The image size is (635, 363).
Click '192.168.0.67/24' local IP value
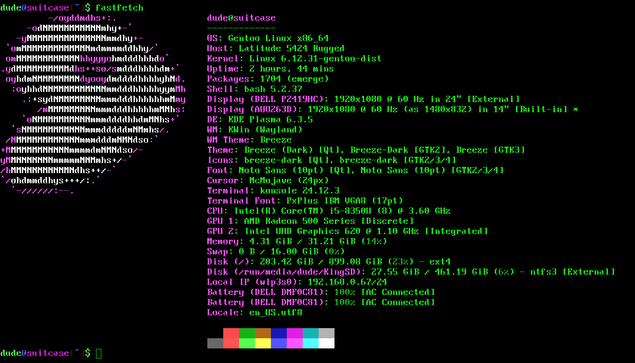[x=347, y=282]
